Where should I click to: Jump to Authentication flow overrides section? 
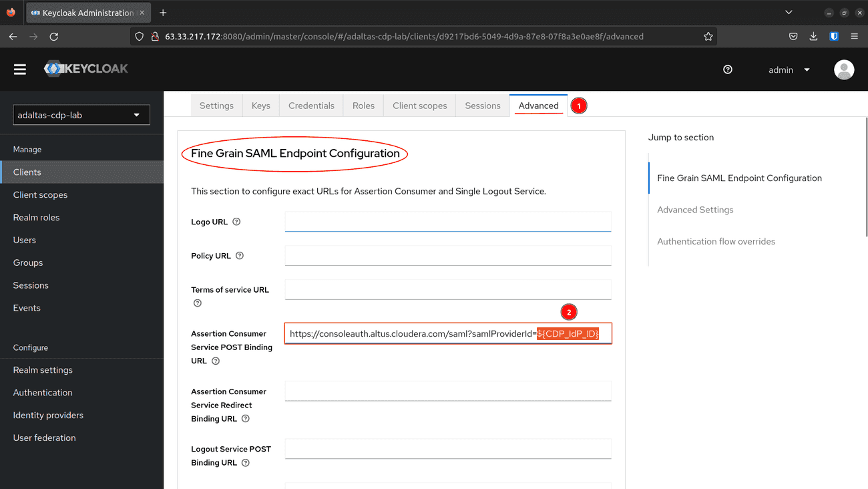coord(716,241)
